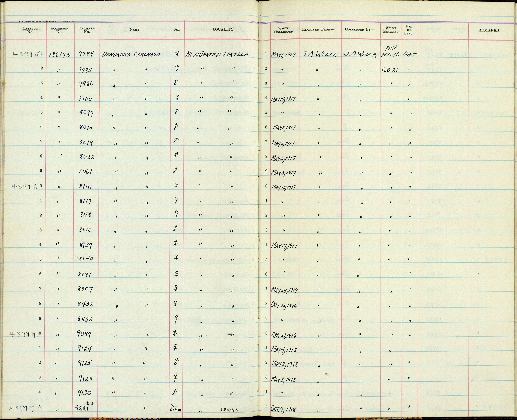Screen dimensions: 517x420
Task: Click the Accession No. column header
Action: coord(60,30)
